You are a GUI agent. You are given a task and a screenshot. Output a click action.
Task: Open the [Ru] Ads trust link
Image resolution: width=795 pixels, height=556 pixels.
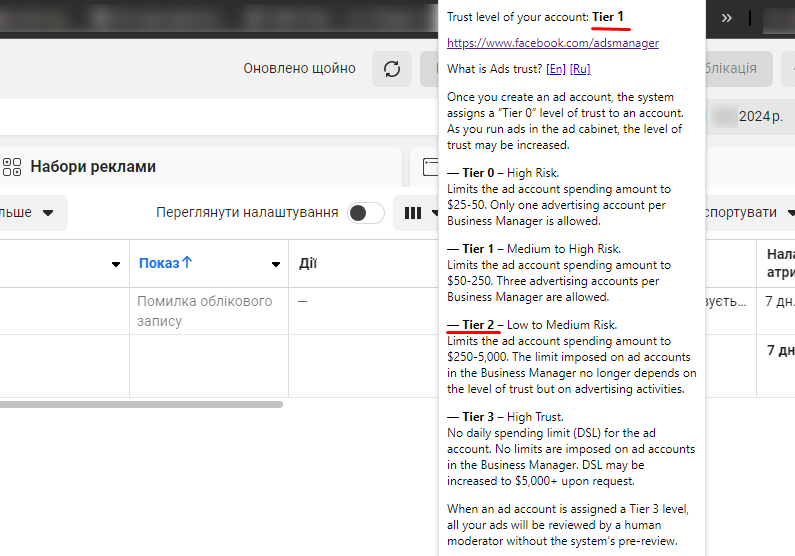tap(580, 69)
